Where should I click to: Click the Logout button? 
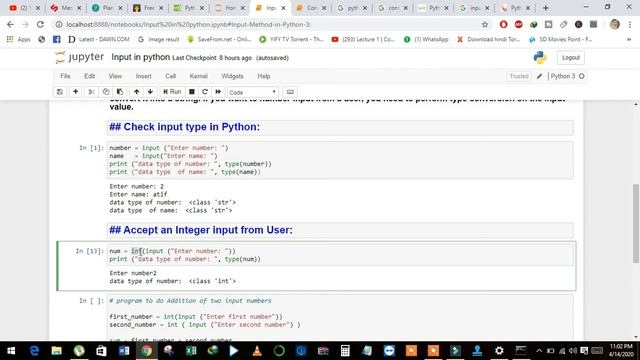pos(571,58)
